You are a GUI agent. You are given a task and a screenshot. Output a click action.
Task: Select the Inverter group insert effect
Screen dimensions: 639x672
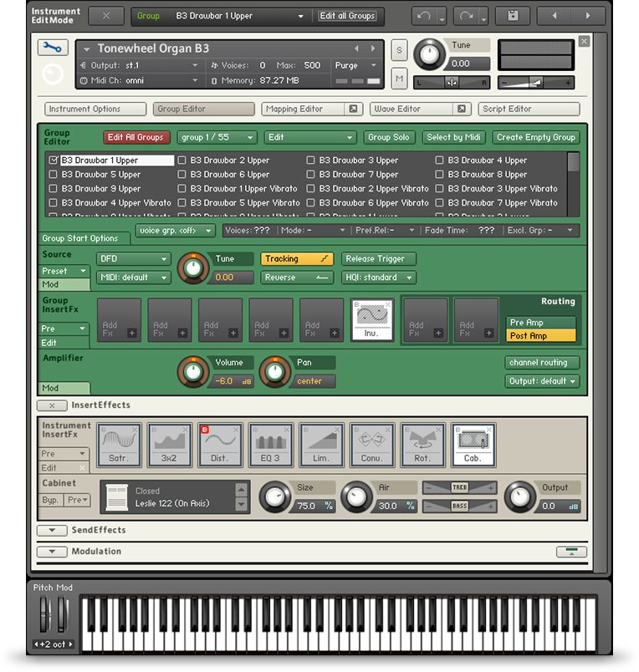pyautogui.click(x=371, y=321)
